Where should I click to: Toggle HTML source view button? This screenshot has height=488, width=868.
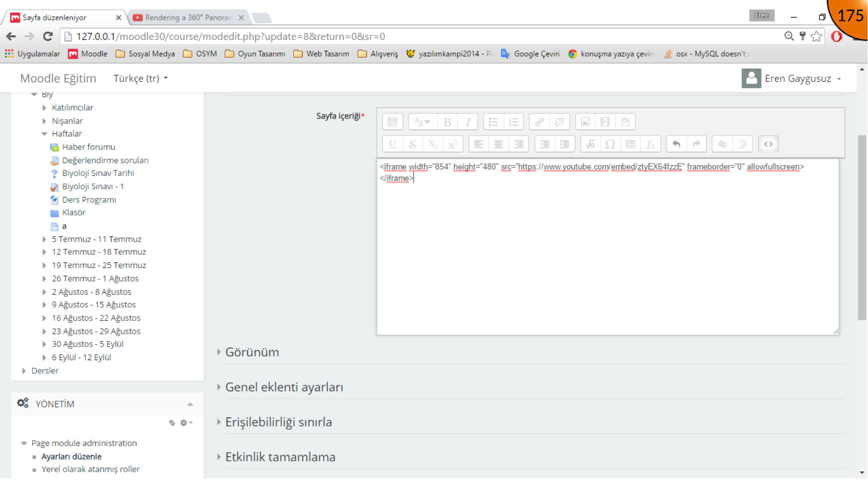point(768,144)
